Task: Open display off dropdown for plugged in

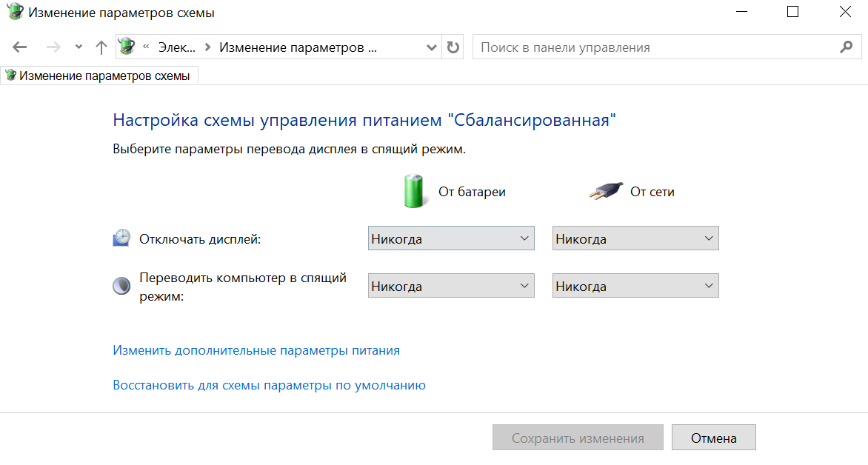Action: tap(635, 238)
